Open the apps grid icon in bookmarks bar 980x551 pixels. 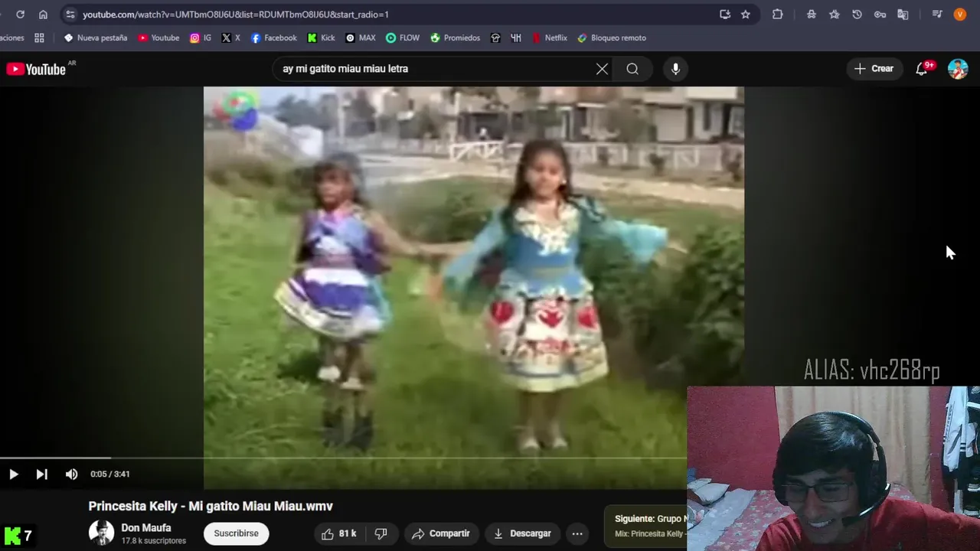pyautogui.click(x=39, y=37)
